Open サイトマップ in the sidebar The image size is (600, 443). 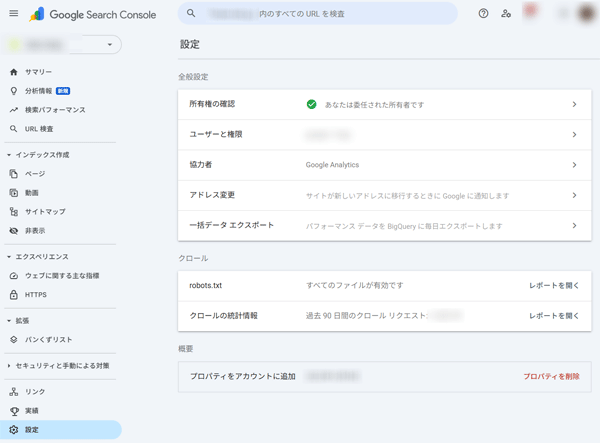(44, 212)
